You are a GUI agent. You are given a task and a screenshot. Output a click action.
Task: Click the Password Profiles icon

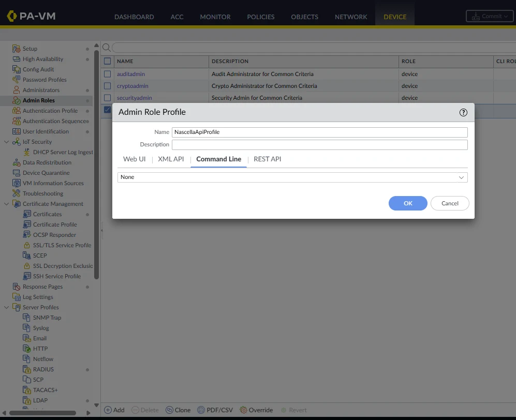coord(16,80)
